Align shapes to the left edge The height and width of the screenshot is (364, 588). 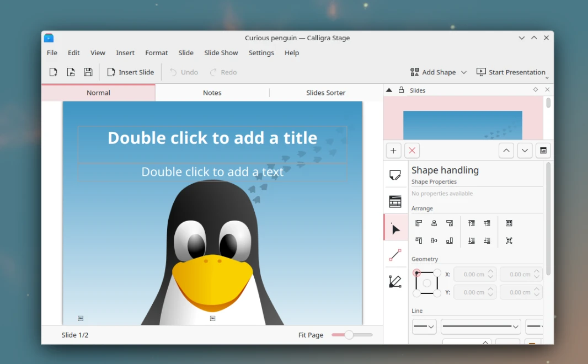point(419,223)
